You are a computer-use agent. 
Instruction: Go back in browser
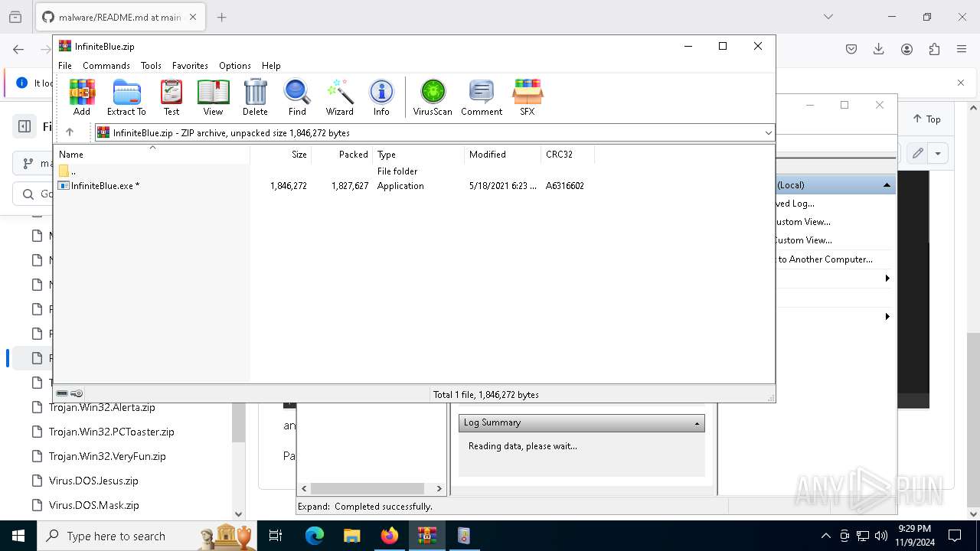[18, 49]
